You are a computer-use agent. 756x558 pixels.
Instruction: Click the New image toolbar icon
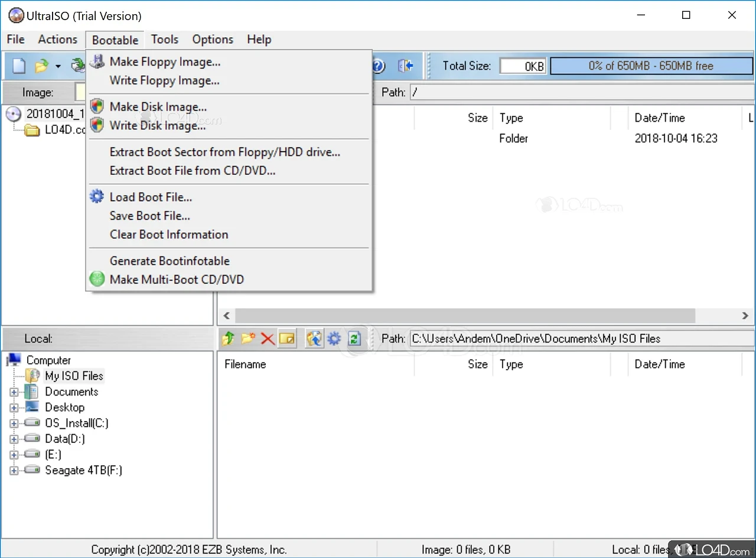click(x=19, y=66)
